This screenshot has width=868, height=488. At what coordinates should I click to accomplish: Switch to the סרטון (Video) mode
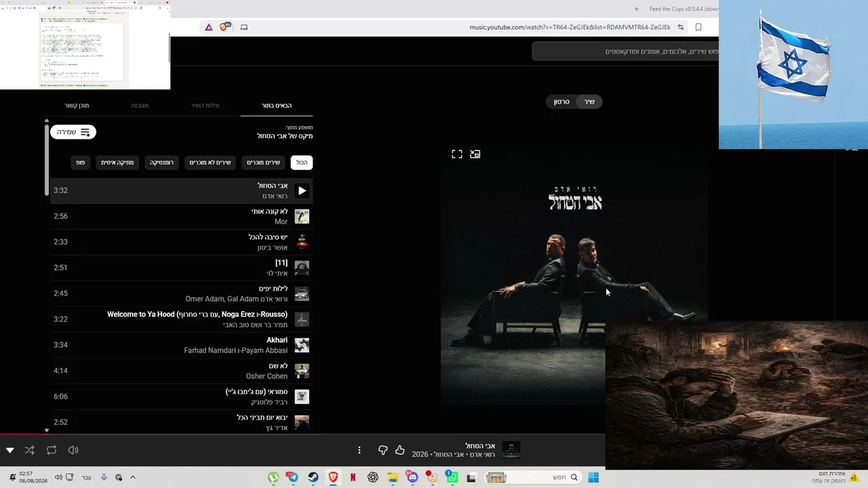click(561, 102)
